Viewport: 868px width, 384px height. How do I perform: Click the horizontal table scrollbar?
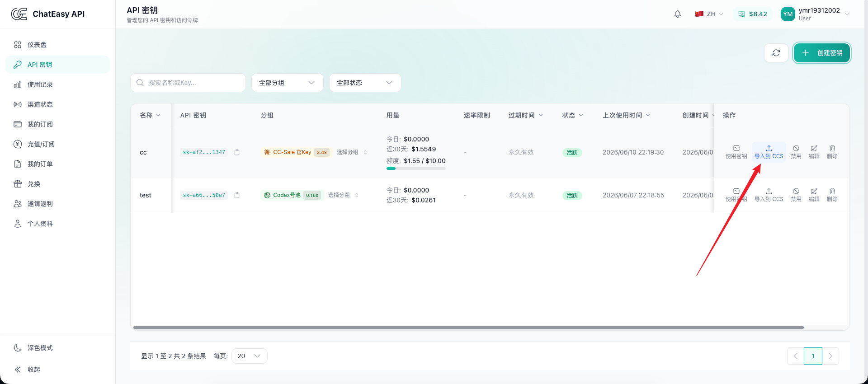(468, 328)
